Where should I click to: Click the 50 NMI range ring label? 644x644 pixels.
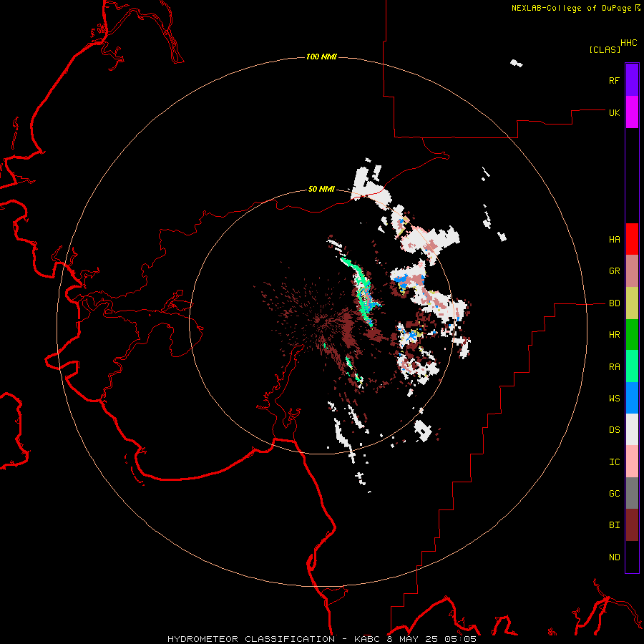(x=321, y=189)
